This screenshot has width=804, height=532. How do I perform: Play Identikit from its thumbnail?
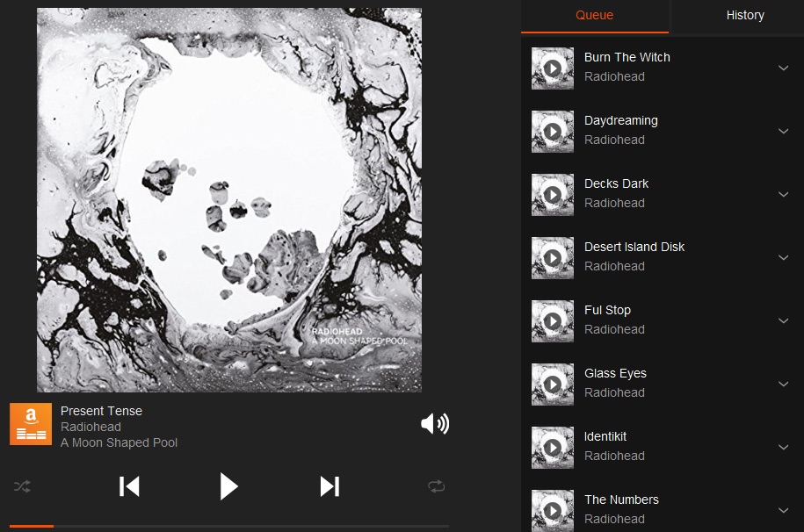(x=552, y=448)
